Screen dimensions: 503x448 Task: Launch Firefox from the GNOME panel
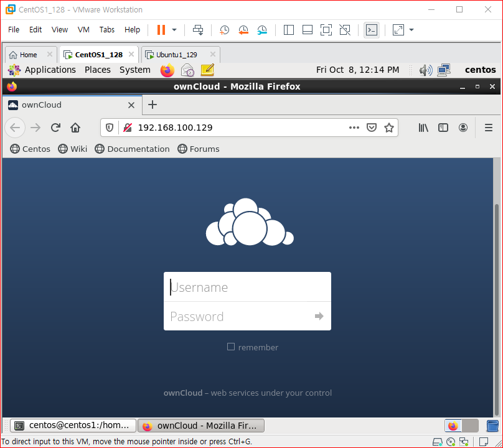point(167,70)
